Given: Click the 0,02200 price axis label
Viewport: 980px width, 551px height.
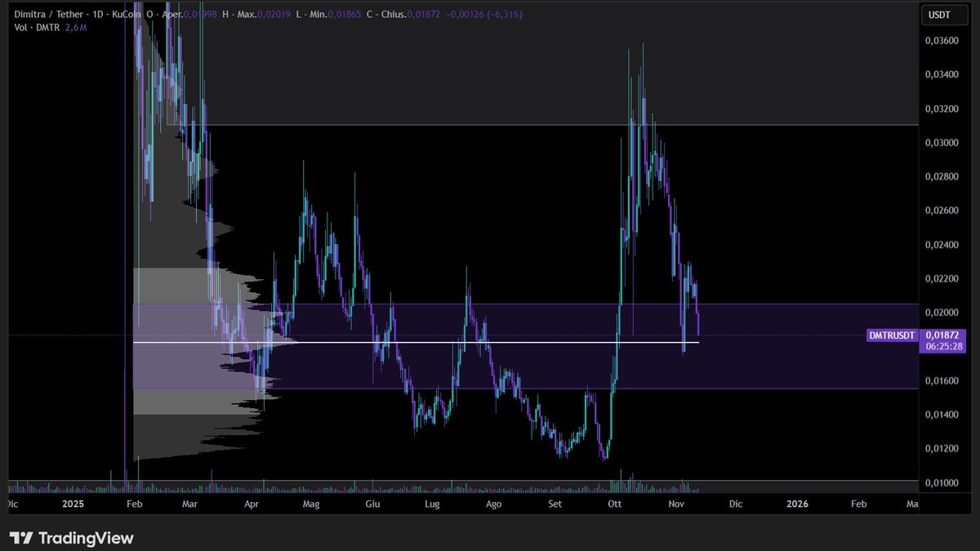Looking at the screenshot, I should tap(942, 278).
